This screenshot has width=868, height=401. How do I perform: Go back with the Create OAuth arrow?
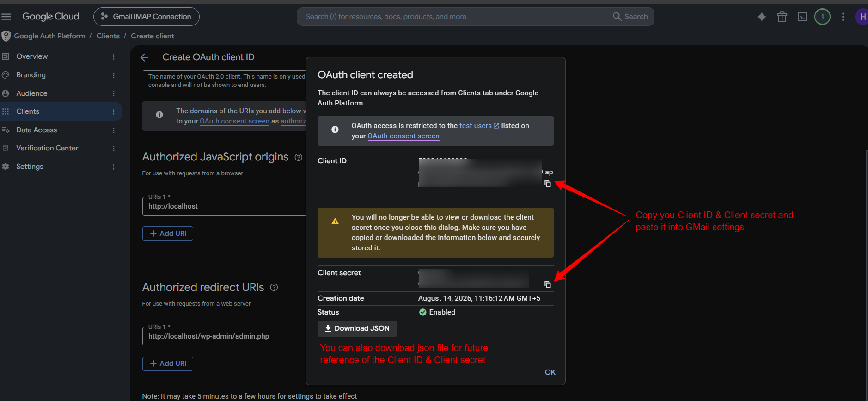[144, 57]
